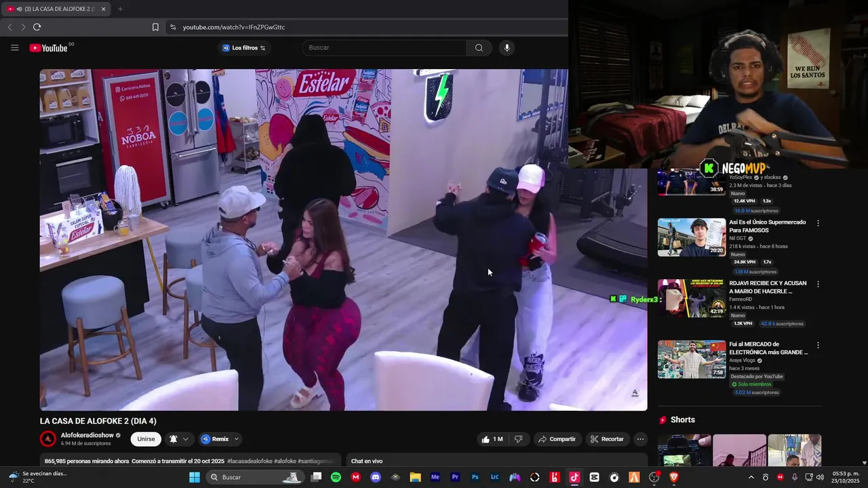Dislike the video with thumbs down
The image size is (868, 488).
(x=518, y=439)
